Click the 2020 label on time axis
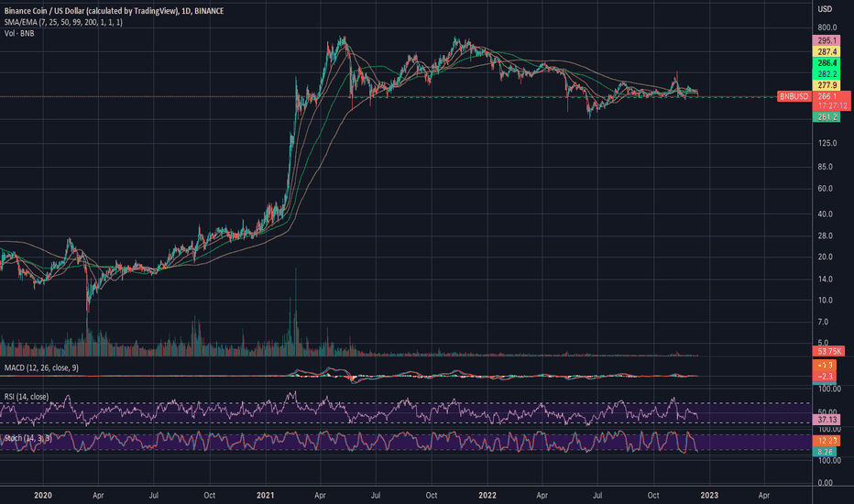This screenshot has width=854, height=504. click(42, 495)
